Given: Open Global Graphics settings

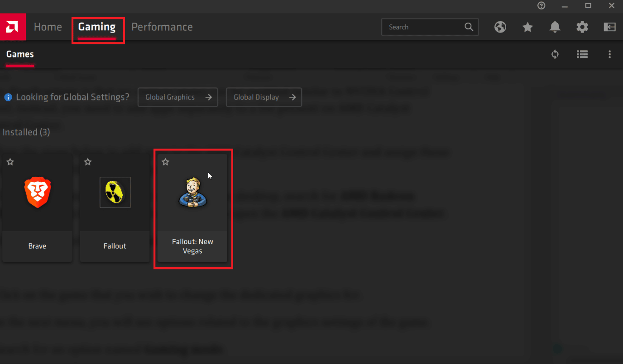Looking at the screenshot, I should coord(178,97).
